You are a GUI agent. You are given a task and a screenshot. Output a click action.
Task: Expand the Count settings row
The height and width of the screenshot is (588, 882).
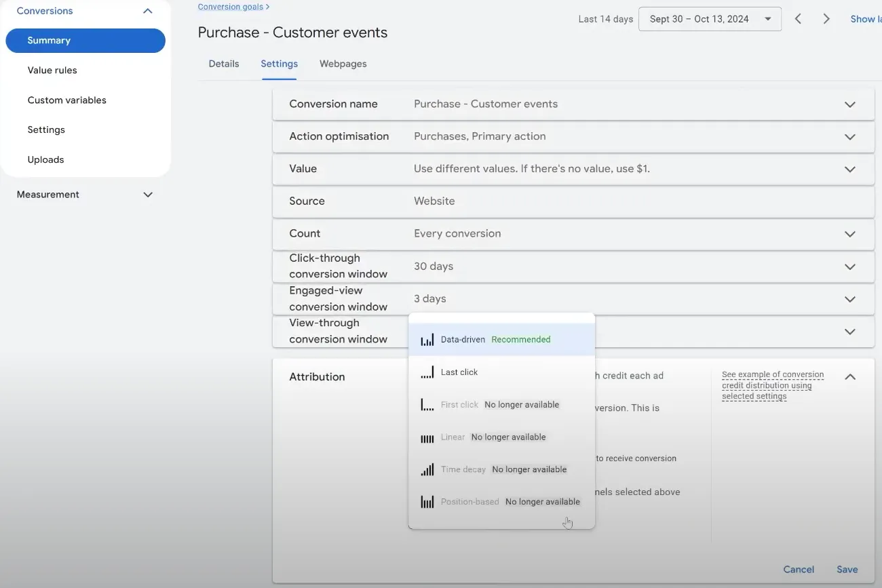(850, 234)
